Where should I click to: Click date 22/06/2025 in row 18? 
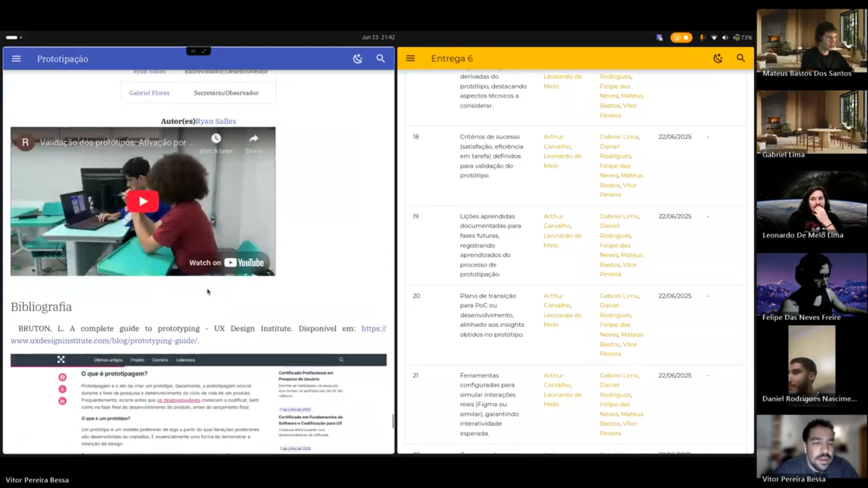[x=675, y=137]
